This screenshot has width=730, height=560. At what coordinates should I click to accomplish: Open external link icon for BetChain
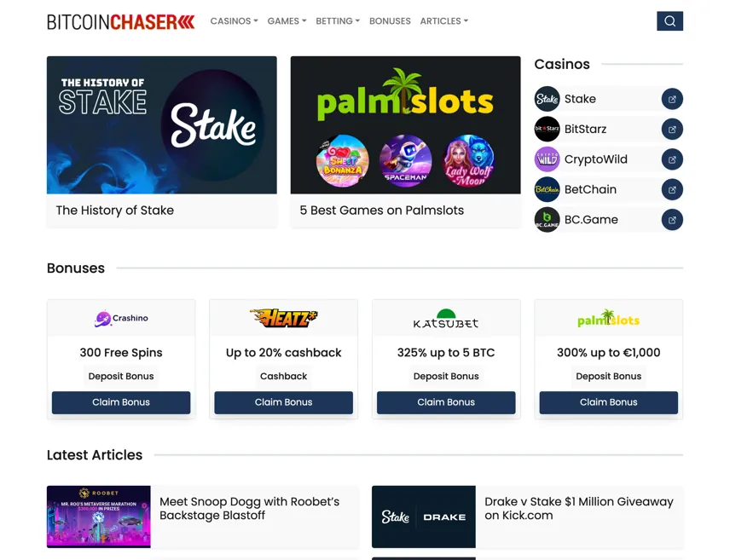coord(672,189)
